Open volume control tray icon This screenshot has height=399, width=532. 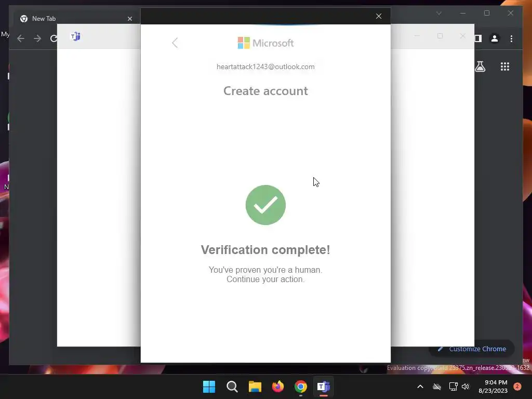pos(465,387)
